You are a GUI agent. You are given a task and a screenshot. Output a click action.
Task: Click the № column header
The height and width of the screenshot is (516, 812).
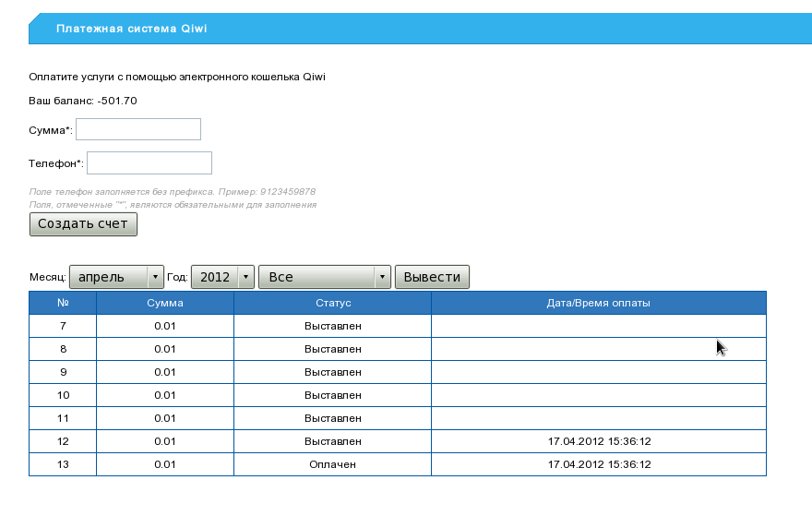pyautogui.click(x=63, y=303)
